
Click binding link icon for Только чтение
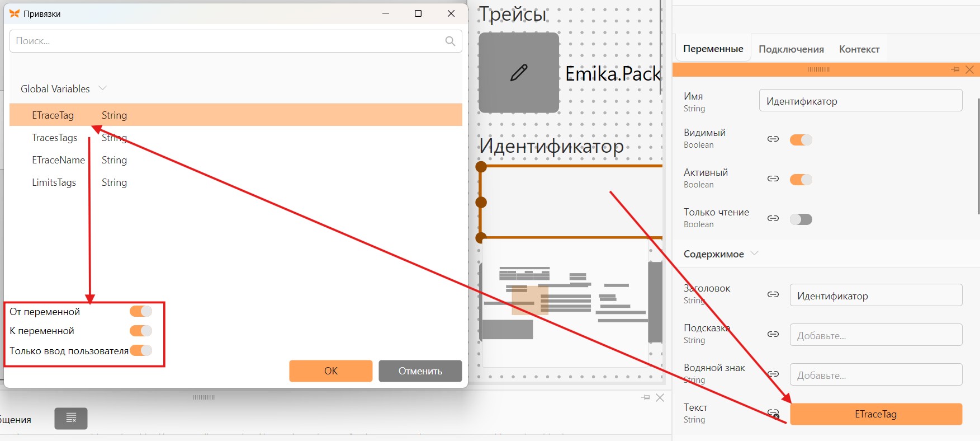point(773,218)
